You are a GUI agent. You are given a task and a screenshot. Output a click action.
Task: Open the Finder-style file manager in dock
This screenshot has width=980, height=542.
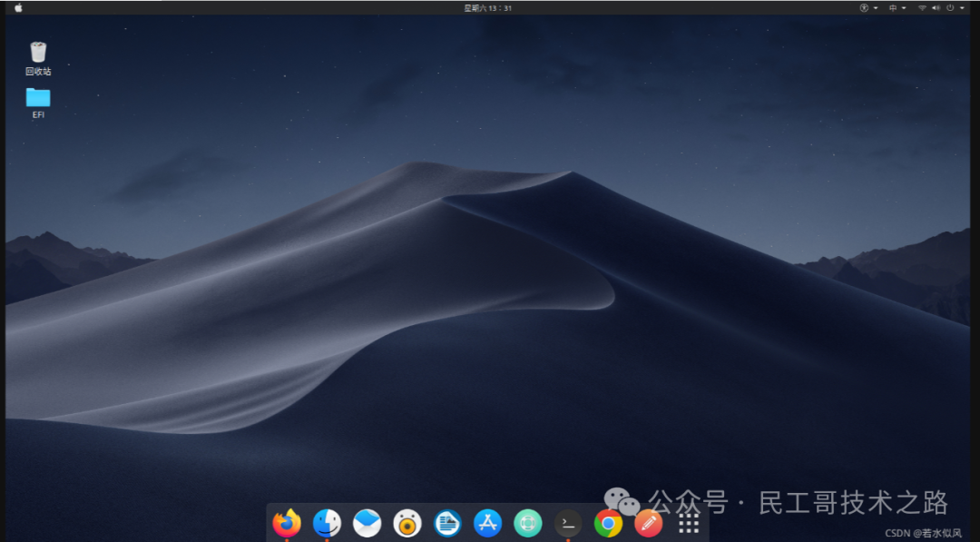coord(327,523)
